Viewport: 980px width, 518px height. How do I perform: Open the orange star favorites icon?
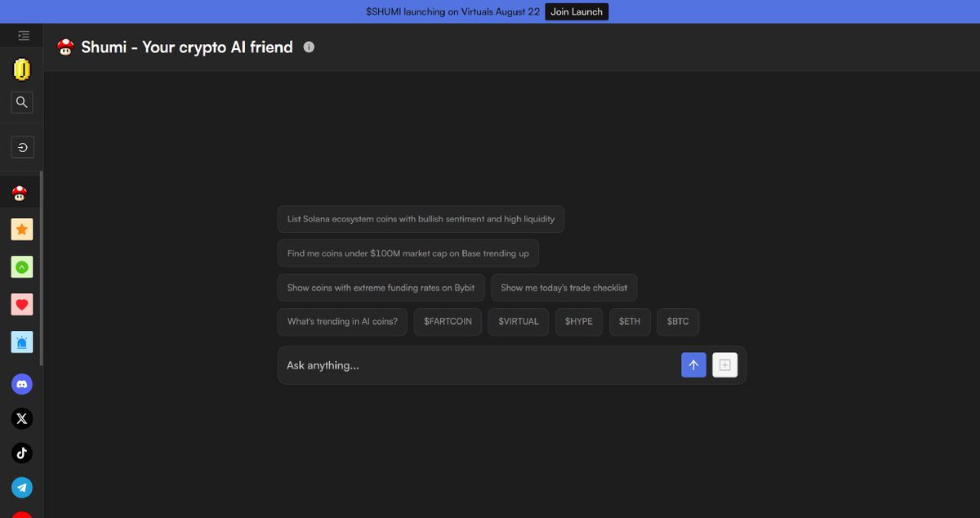coord(22,230)
